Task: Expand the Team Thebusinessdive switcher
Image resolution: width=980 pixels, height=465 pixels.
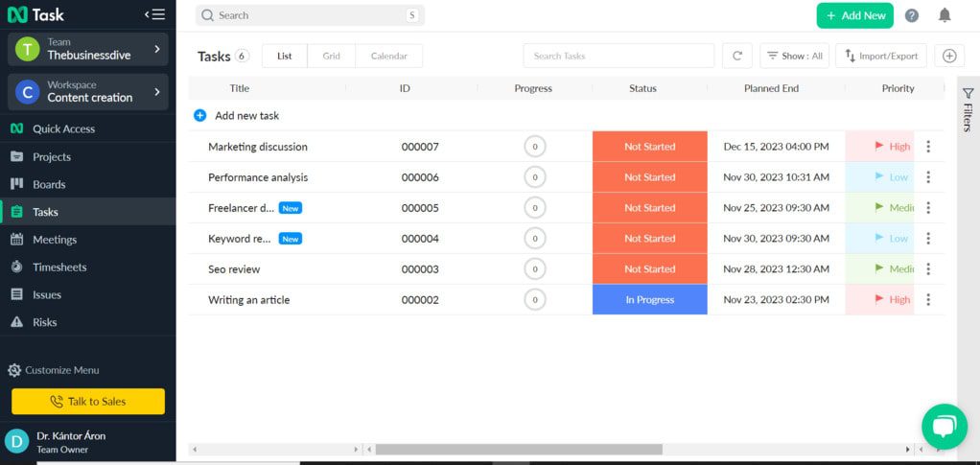Action: click(x=88, y=49)
